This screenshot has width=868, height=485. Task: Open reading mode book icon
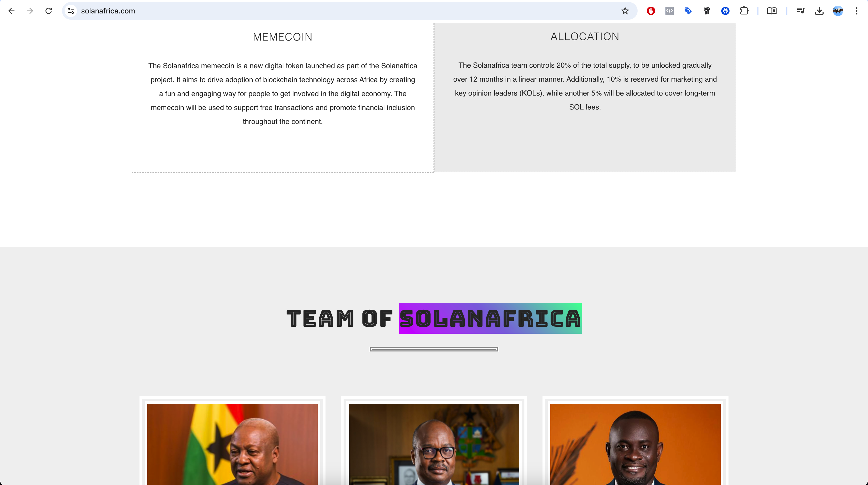point(772,11)
